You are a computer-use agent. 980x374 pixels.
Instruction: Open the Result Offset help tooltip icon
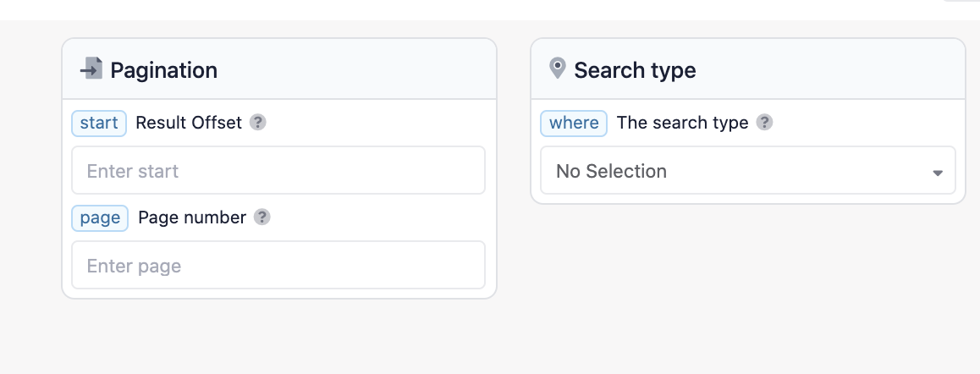pyautogui.click(x=258, y=123)
